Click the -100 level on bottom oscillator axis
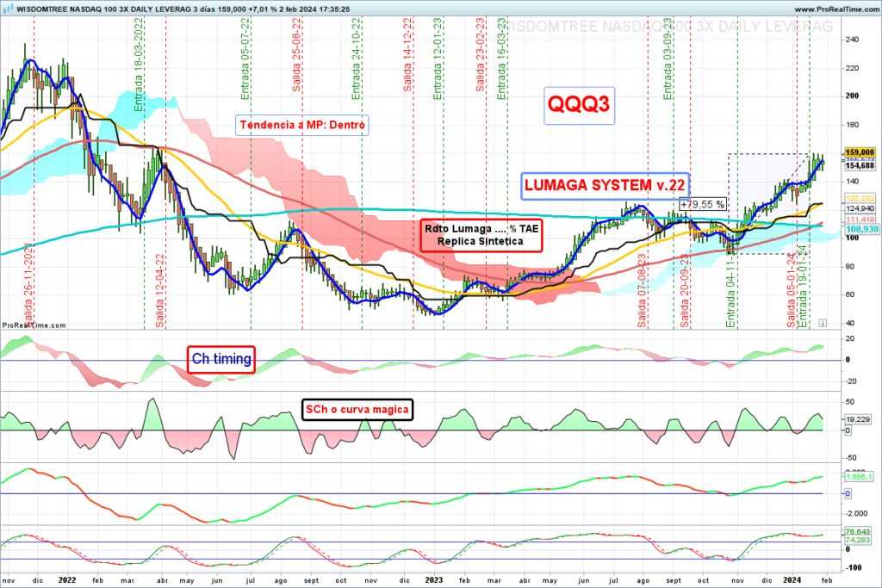 [853, 567]
